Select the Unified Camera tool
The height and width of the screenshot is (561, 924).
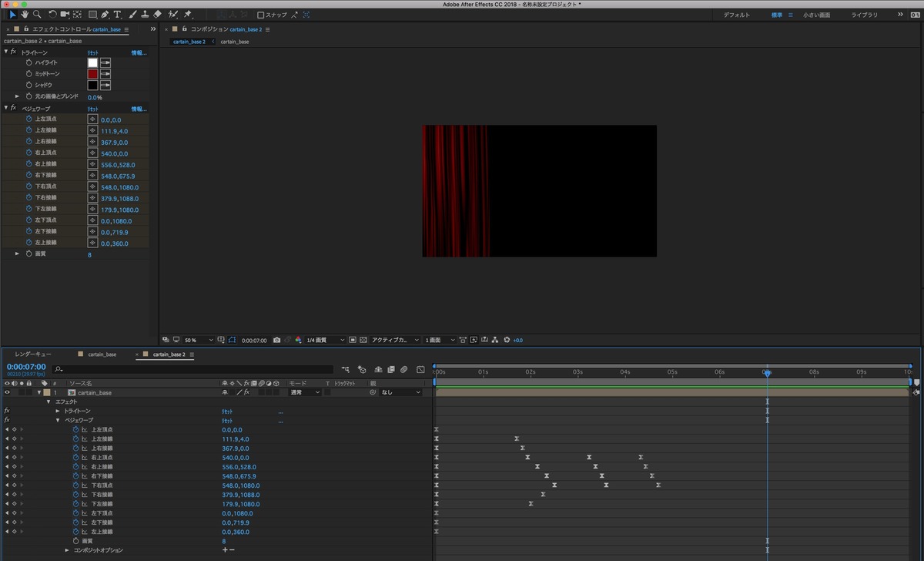(x=65, y=15)
